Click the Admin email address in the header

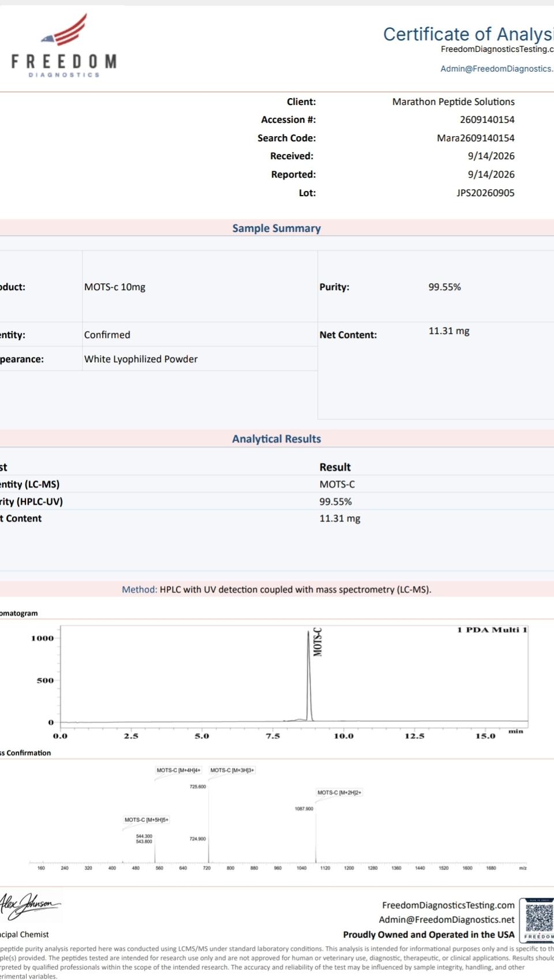(x=497, y=69)
